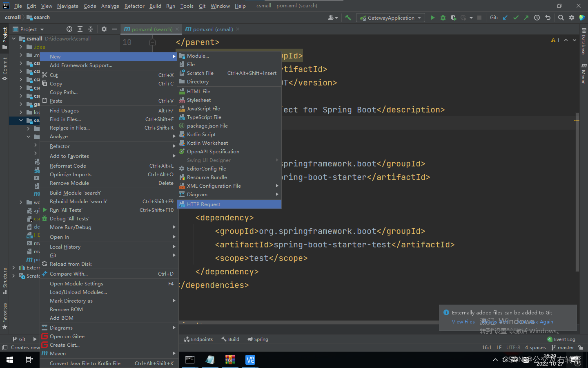Show Git history clock icon
588x368 pixels.
click(x=537, y=18)
